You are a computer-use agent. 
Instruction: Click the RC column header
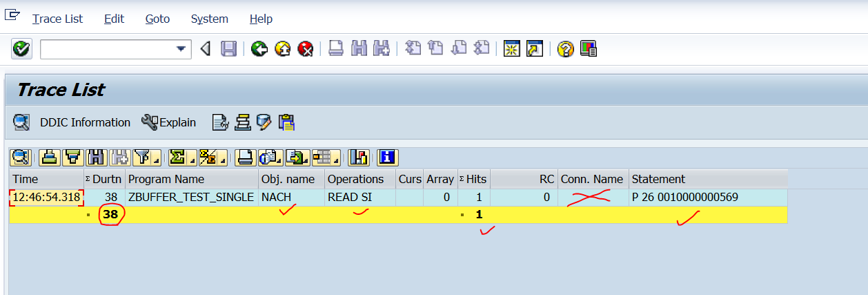pyautogui.click(x=524, y=179)
